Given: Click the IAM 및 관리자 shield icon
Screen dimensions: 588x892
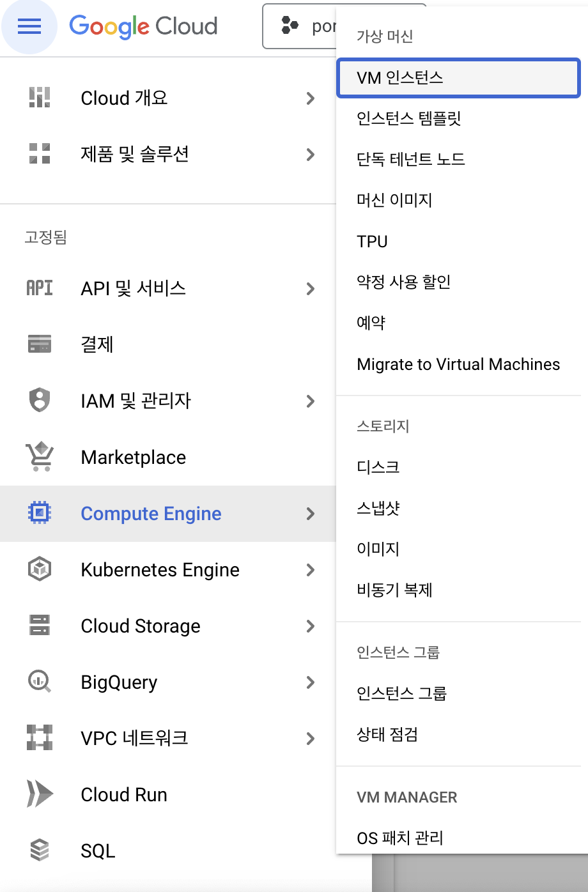Looking at the screenshot, I should point(40,401).
